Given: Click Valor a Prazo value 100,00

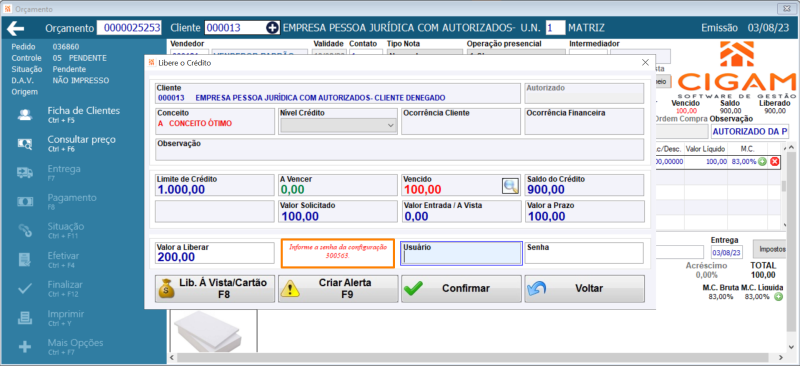Looking at the screenshot, I should (546, 216).
